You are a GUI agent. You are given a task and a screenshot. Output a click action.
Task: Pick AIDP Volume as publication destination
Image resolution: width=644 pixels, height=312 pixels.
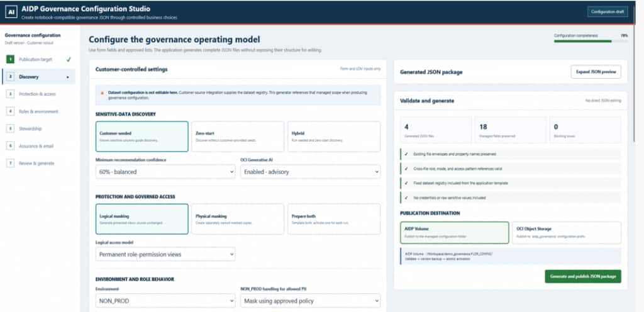(454, 233)
